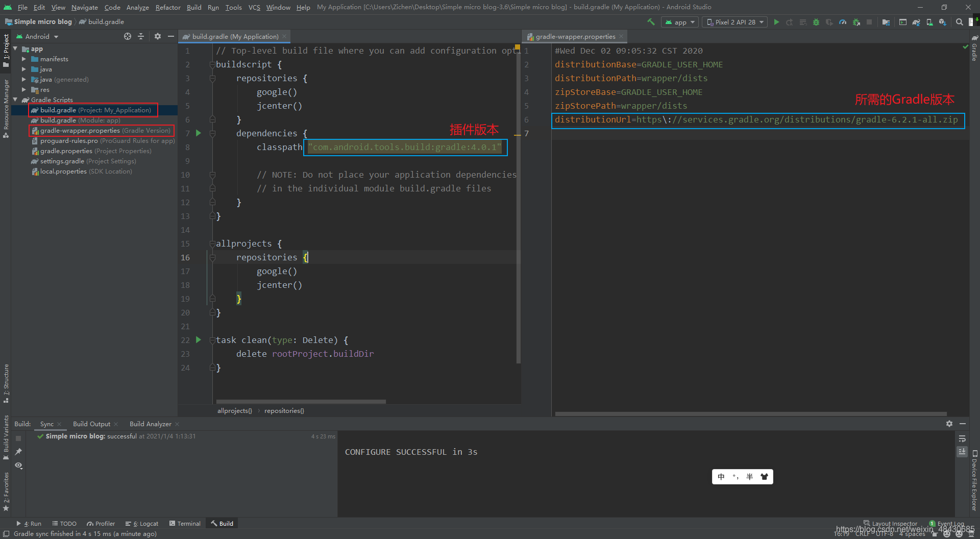Switch to Build Output tab
The image size is (980, 539).
coord(91,424)
